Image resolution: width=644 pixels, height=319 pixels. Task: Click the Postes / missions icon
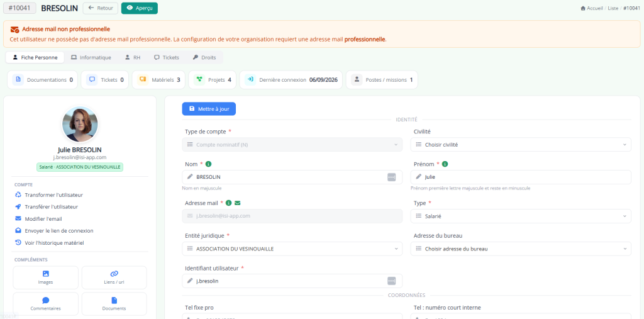(357, 80)
